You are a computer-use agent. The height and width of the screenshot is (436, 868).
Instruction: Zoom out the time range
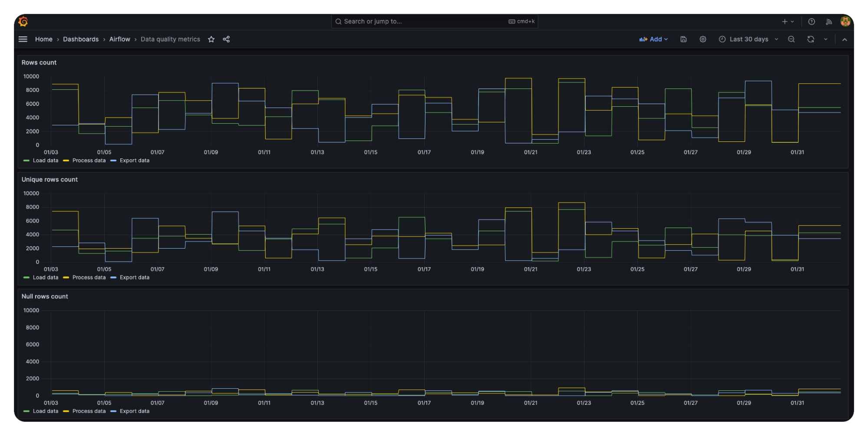click(791, 39)
